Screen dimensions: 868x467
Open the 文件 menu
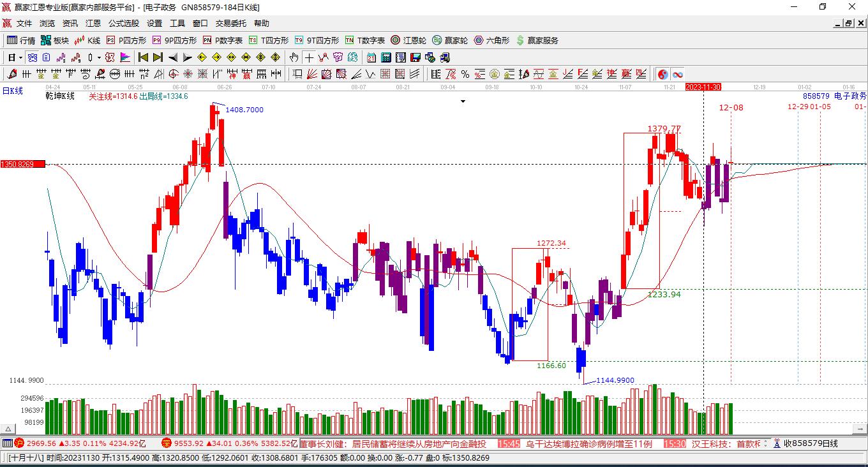pos(24,24)
